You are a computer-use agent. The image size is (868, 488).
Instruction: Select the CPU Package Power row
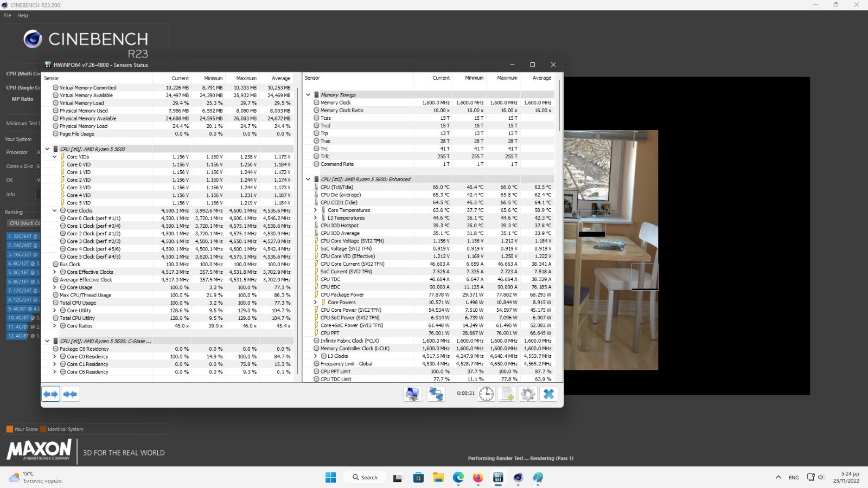coord(429,295)
